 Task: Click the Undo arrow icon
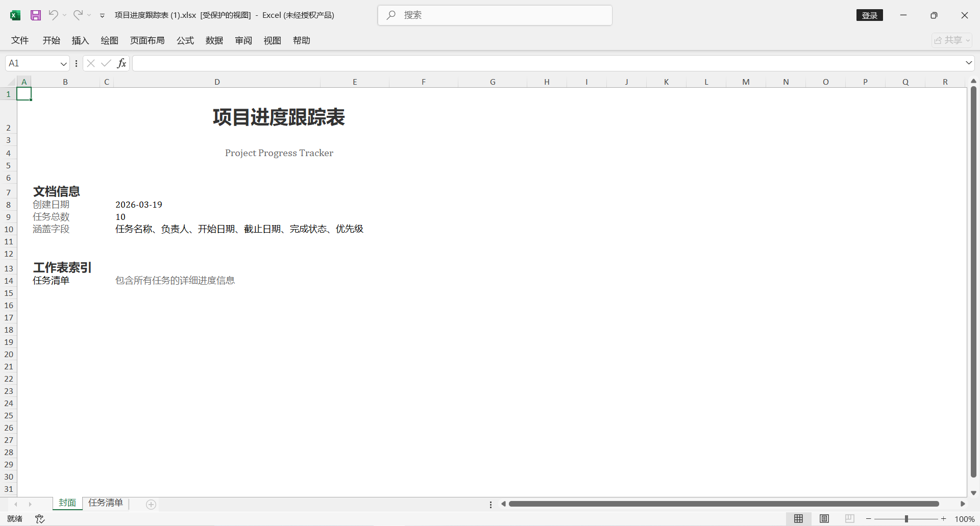coord(53,15)
